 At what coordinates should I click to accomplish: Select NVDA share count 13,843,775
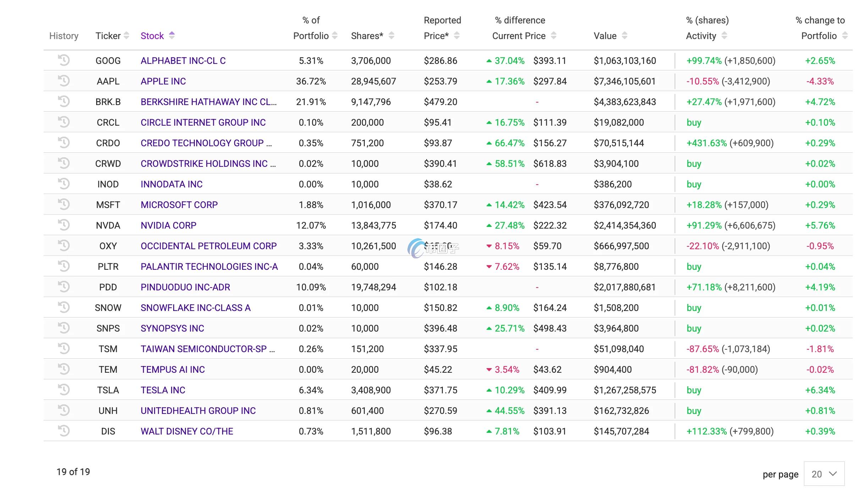point(373,225)
